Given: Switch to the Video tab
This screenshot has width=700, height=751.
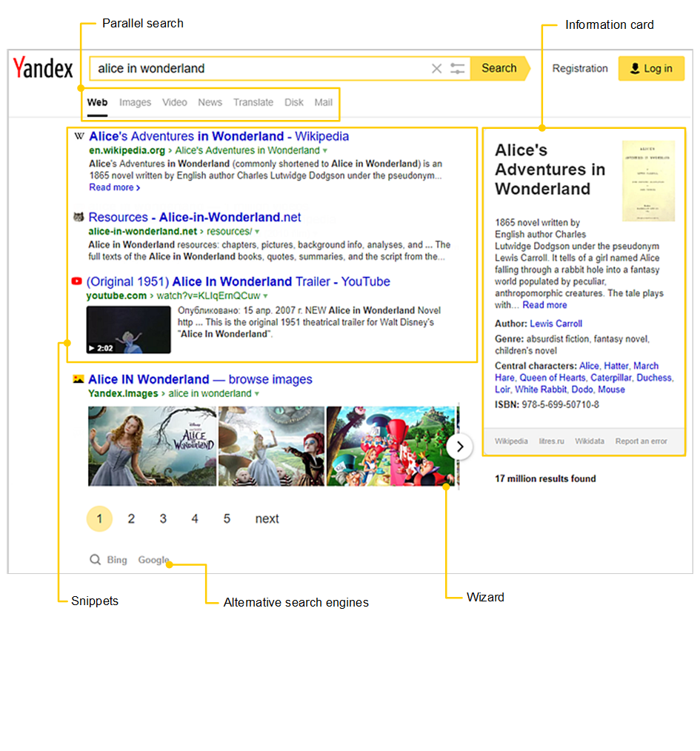Looking at the screenshot, I should pyautogui.click(x=174, y=102).
